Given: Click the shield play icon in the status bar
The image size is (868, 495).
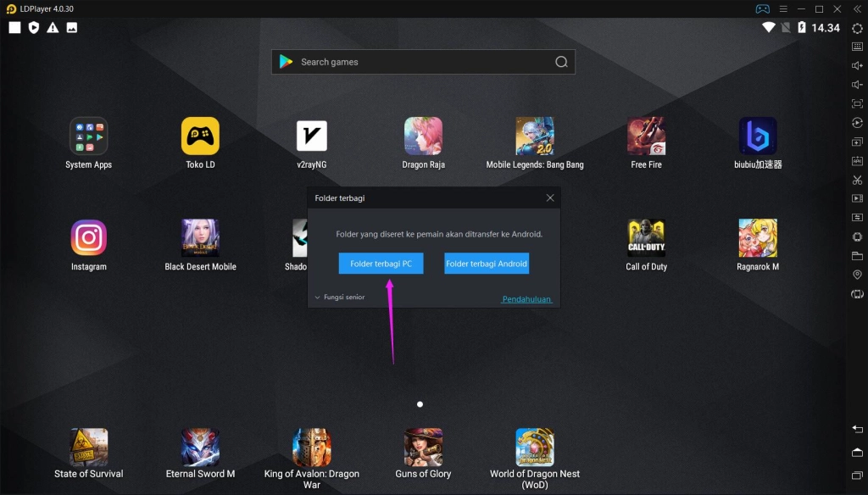Looking at the screenshot, I should click(x=34, y=28).
